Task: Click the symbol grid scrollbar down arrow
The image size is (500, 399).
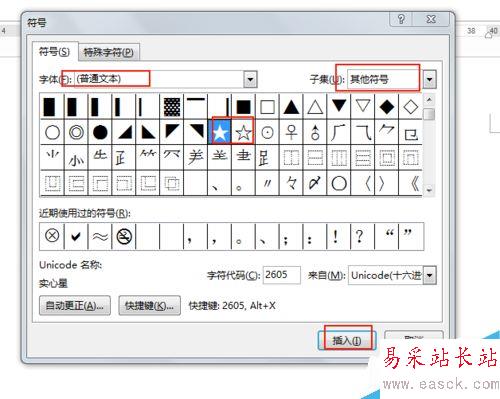Action: tap(429, 190)
